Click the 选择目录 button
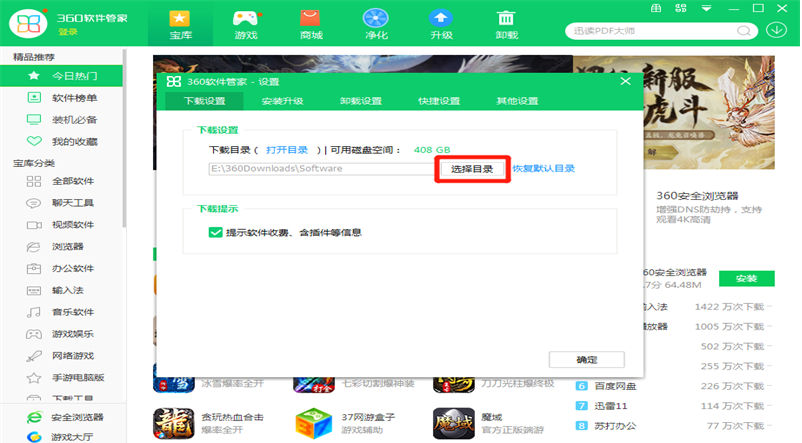The height and width of the screenshot is (443, 802). (472, 169)
